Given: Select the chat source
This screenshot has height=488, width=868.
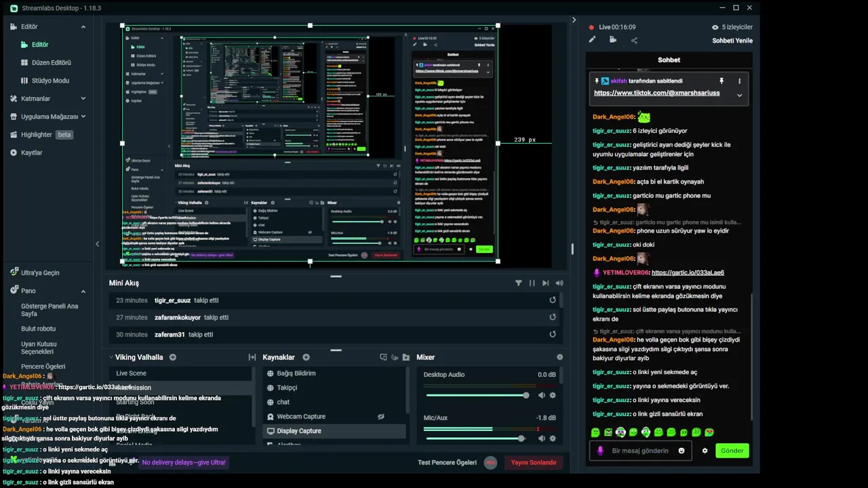Looking at the screenshot, I should coord(334,402).
